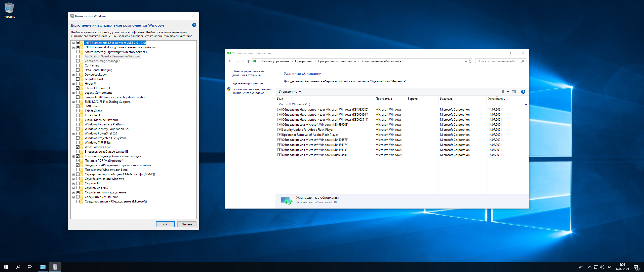Viewport: 644px width, 272px height.
Task: Open Панель управления — домашняя страница link
Action: tap(248, 73)
